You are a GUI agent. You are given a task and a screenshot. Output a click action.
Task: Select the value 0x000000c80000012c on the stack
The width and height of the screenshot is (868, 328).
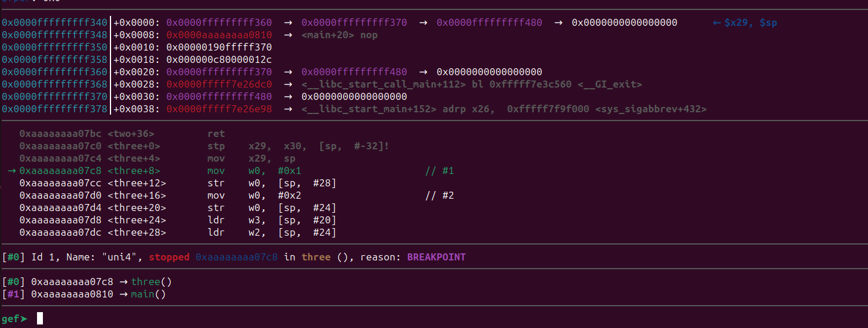(x=219, y=60)
